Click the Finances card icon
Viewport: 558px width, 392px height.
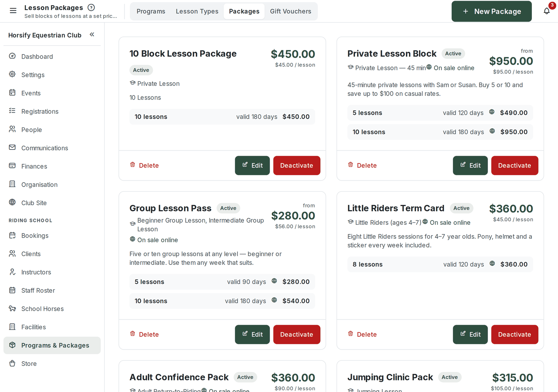[12, 166]
